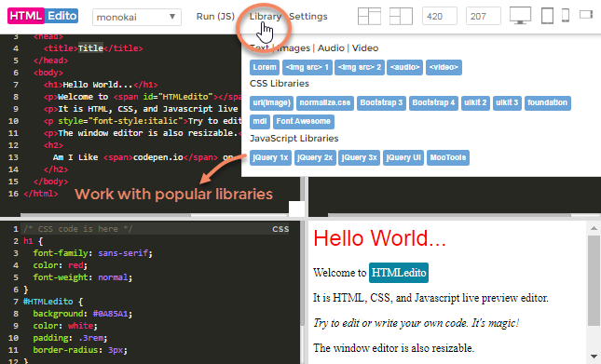Viewport: 601px width, 364px height.
Task: Click the height field showing 207
Action: coord(483,17)
